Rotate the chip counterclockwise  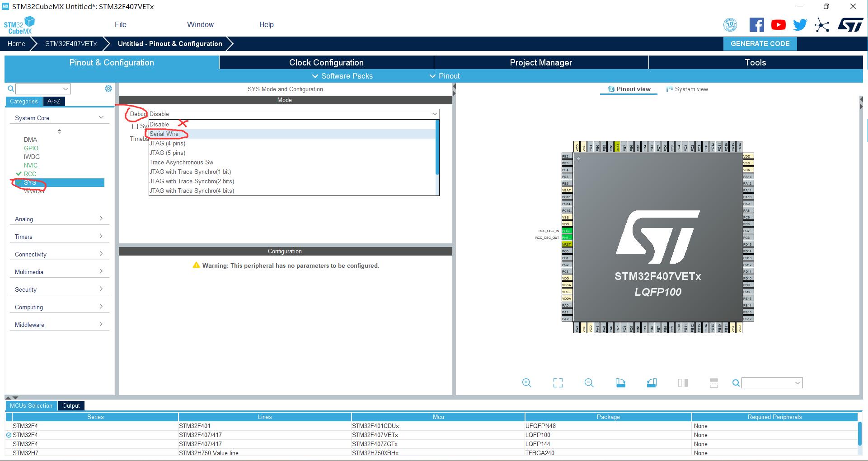[651, 383]
